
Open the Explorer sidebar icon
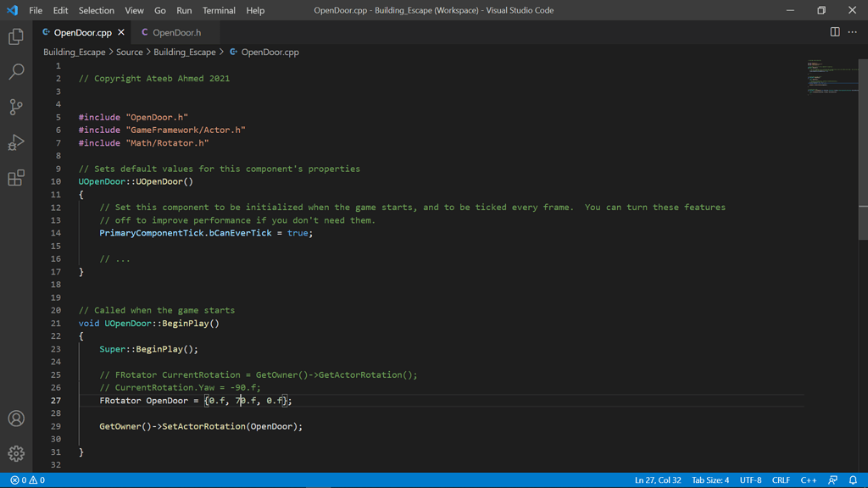[16, 37]
